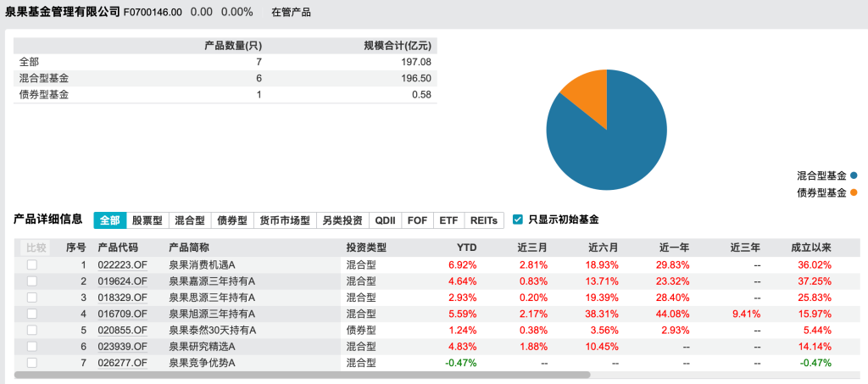Click the orange 债券型基金 legend dot
Image resolution: width=868 pixels, height=384 pixels.
tap(854, 192)
